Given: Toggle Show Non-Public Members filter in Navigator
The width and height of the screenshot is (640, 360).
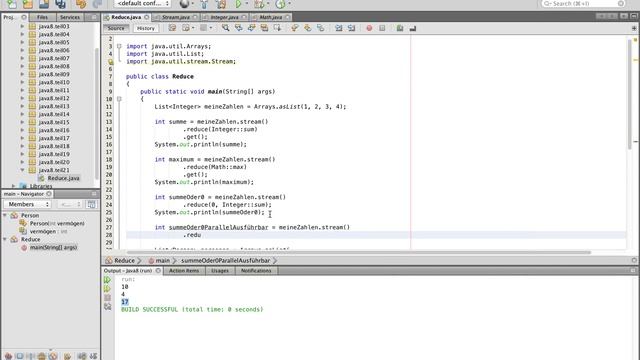Looking at the screenshot, I should coord(42,356).
